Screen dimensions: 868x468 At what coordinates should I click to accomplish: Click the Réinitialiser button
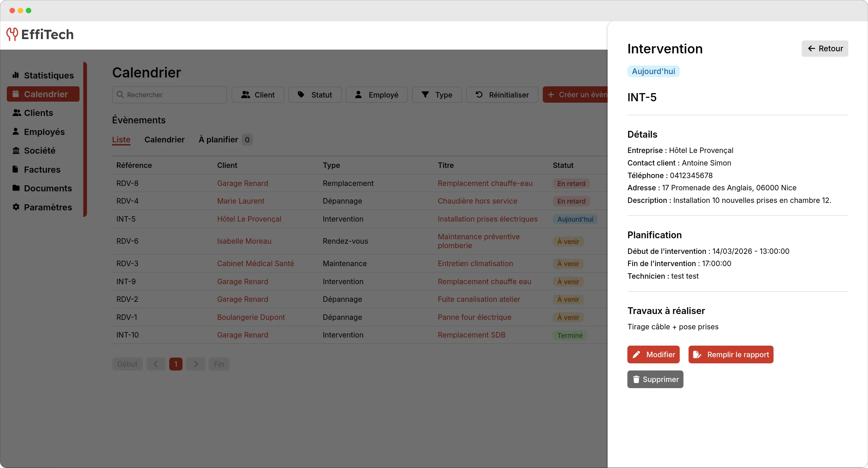[x=502, y=94]
